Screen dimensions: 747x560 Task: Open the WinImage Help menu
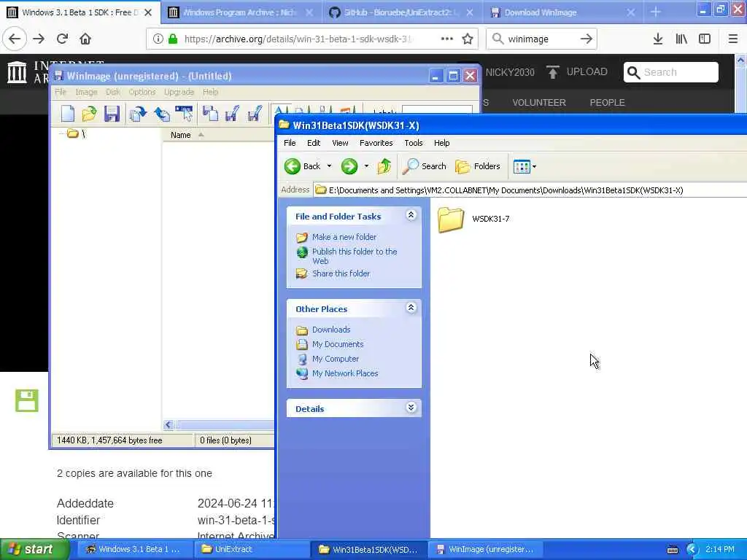pyautogui.click(x=210, y=92)
